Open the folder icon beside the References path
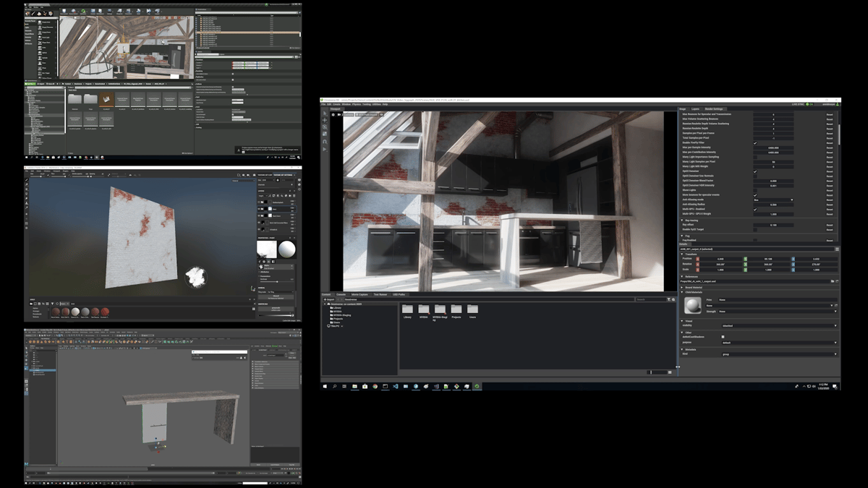This screenshot has width=868, height=488. (x=833, y=281)
